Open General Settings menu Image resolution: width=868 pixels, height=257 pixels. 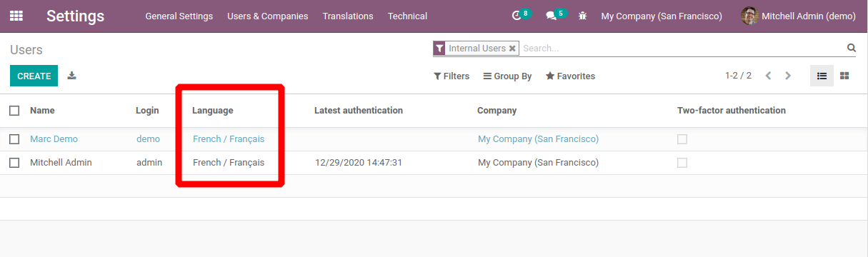179,16
